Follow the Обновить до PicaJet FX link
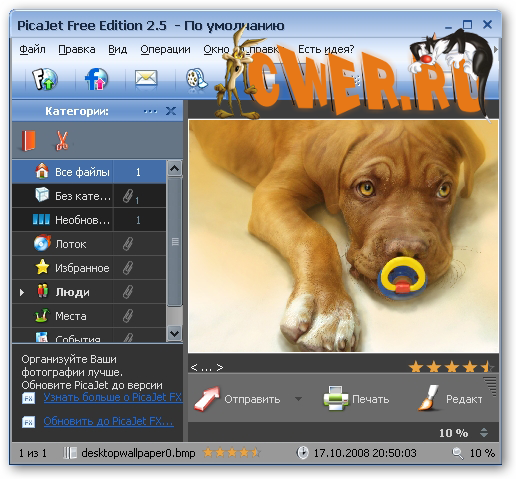Viewport: 516px width, 479px height. (108, 421)
